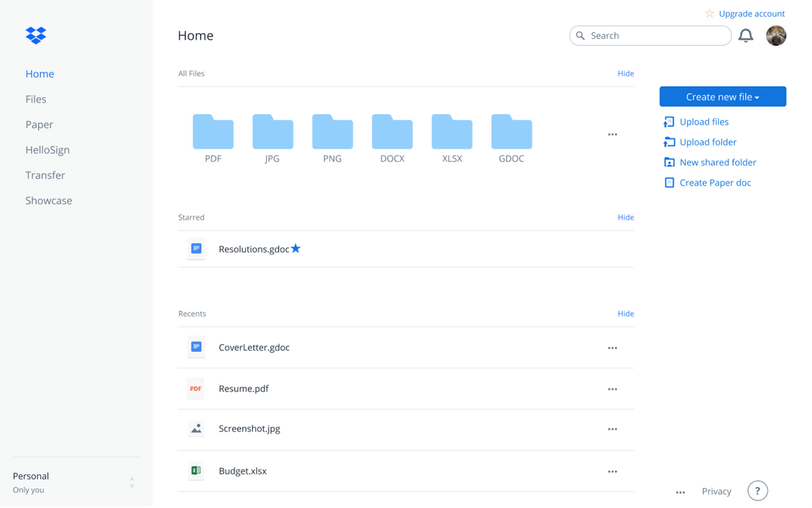The width and height of the screenshot is (812, 508).
Task: Open the more options menu for Resume.pdf
Action: 612,389
